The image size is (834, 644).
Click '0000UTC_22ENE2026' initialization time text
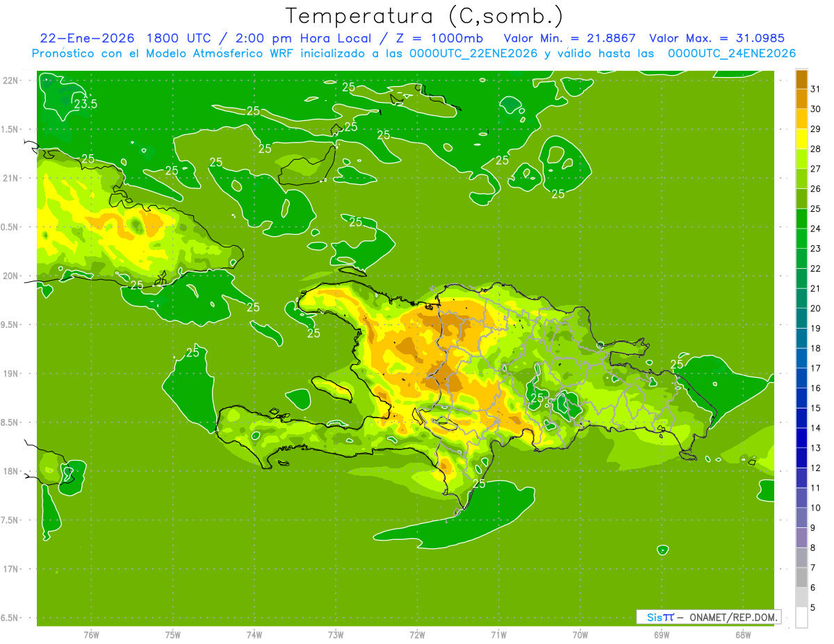point(473,53)
